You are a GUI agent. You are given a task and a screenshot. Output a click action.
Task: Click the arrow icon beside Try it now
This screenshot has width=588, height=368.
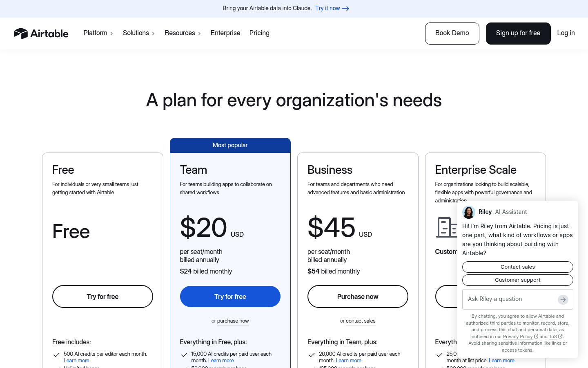tap(345, 9)
